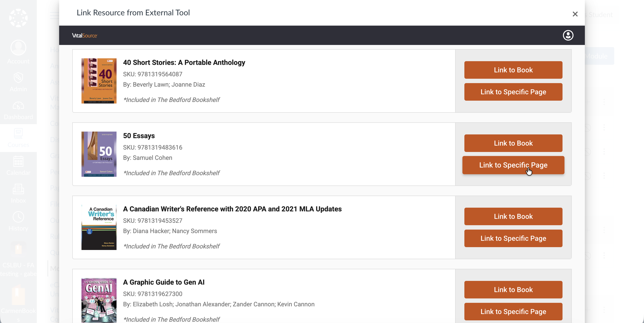The height and width of the screenshot is (323, 644).
Task: Open Calendar in the background Canvas sidebar
Action: point(18,166)
